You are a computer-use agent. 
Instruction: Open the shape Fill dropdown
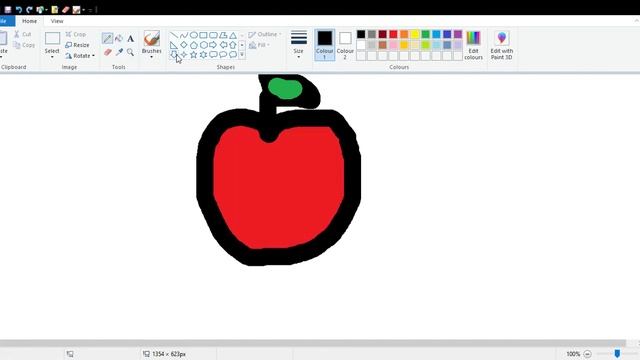pyautogui.click(x=259, y=45)
